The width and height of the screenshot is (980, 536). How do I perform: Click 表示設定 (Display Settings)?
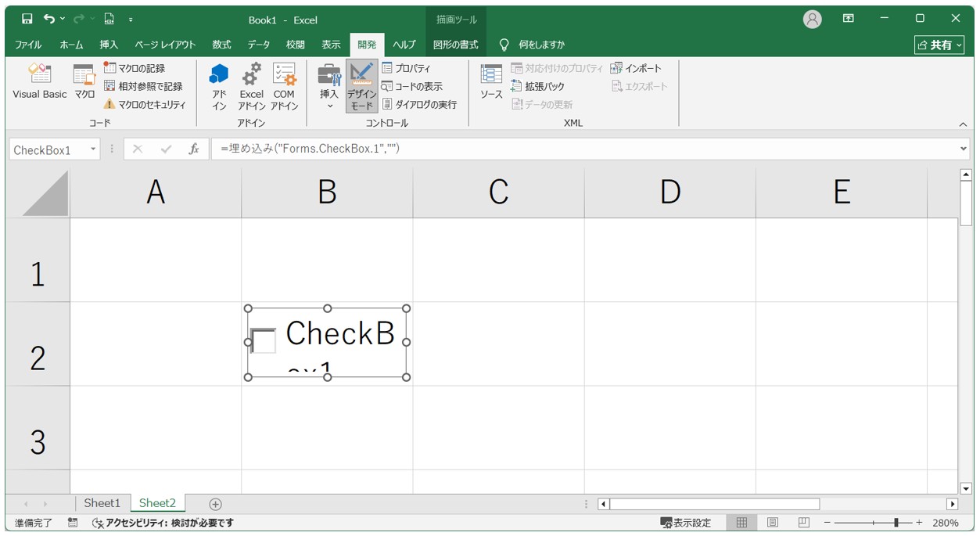686,523
